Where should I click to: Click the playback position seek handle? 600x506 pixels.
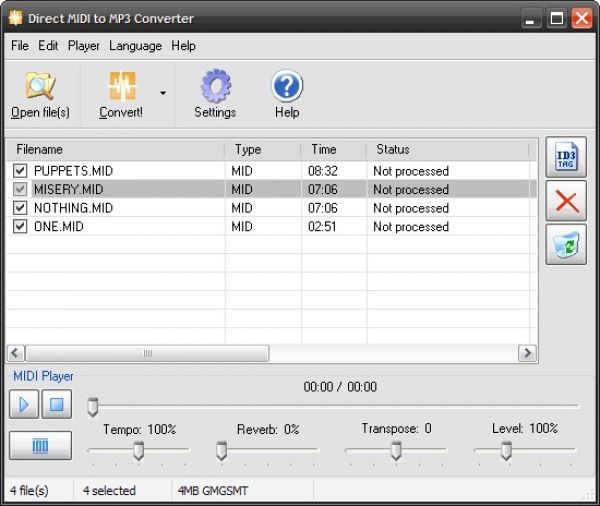coord(93,407)
